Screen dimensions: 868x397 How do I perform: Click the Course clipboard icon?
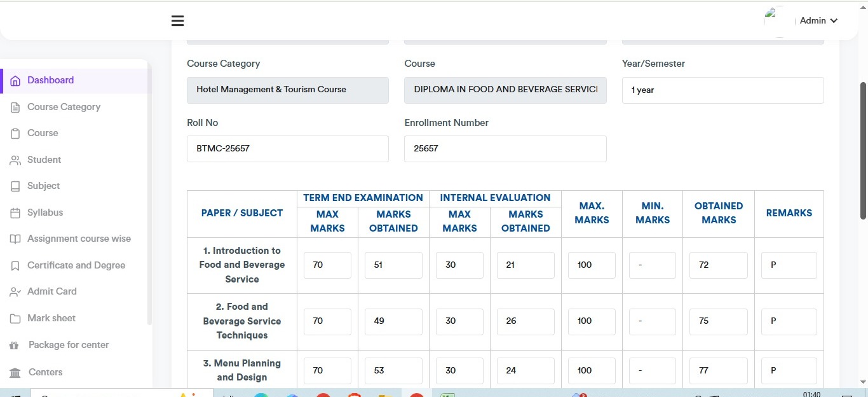click(x=15, y=134)
